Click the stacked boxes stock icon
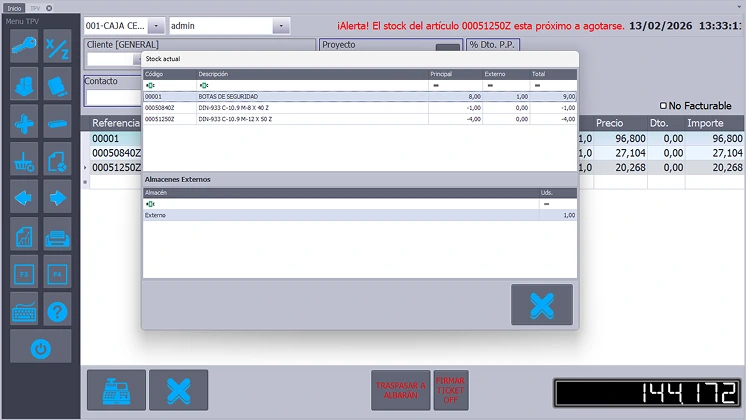This screenshot has height=420, width=746. pyautogui.click(x=24, y=86)
